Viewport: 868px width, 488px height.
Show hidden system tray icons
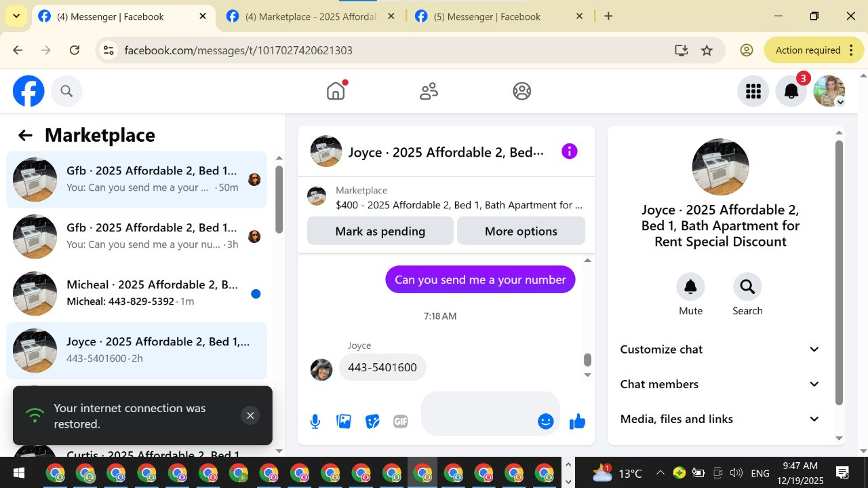pos(660,473)
